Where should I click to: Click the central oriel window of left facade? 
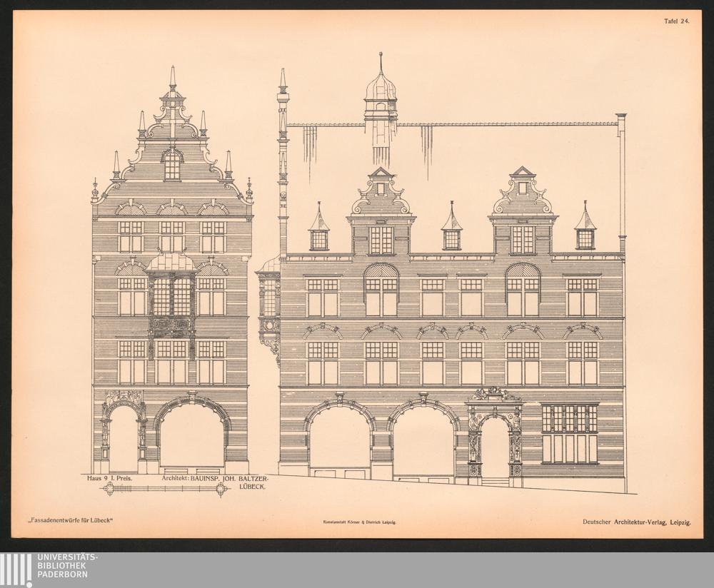pyautogui.click(x=172, y=300)
